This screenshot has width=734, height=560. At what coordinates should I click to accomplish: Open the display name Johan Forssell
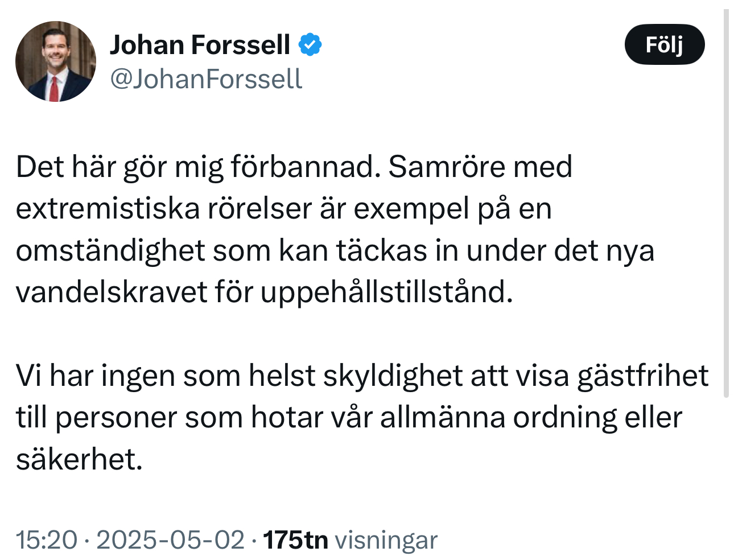200,44
